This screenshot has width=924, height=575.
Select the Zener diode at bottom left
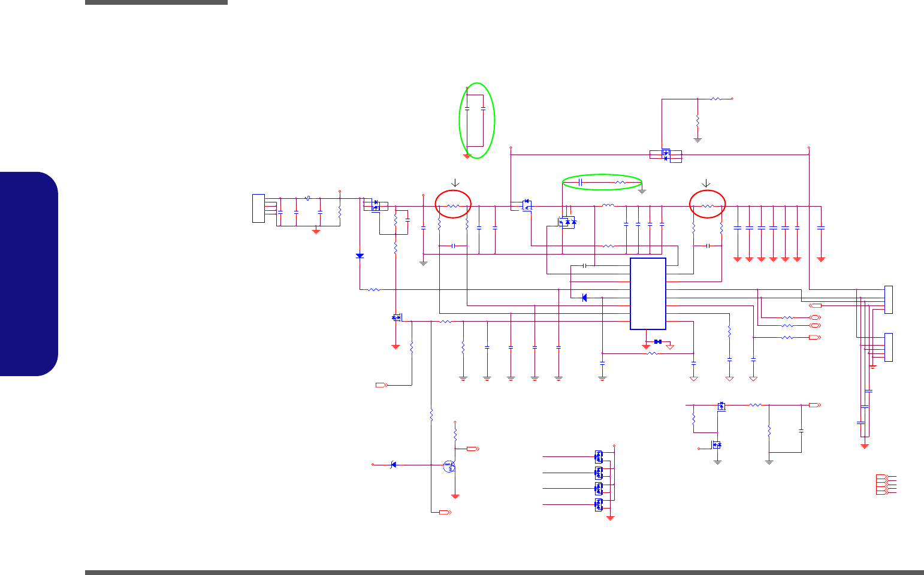pos(393,464)
